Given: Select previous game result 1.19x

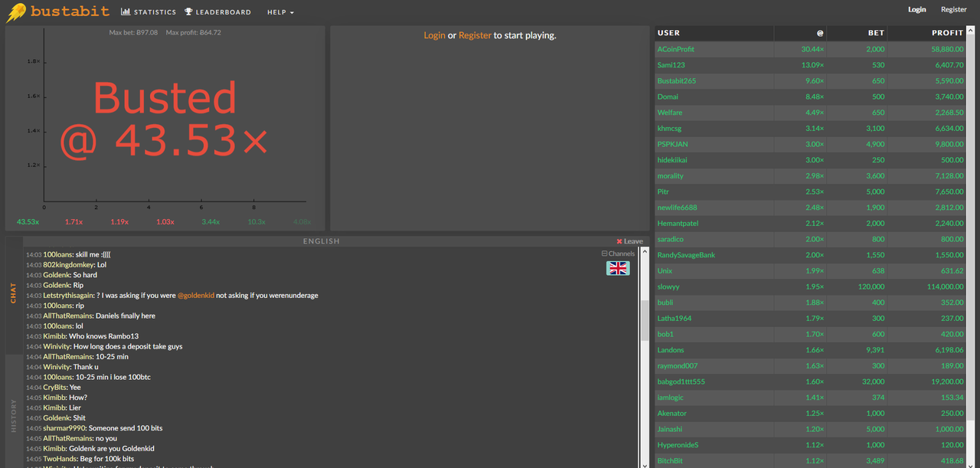Looking at the screenshot, I should tap(119, 221).
